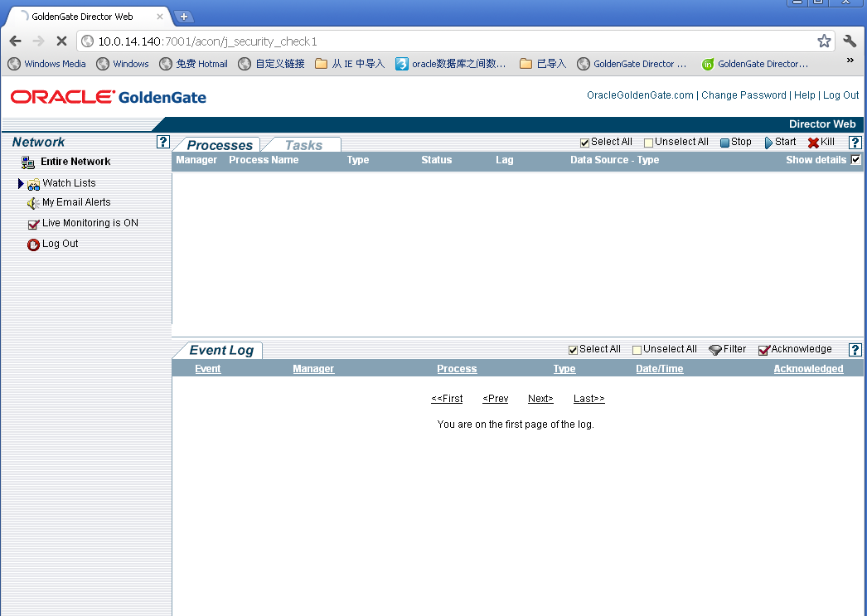Open the green-icon GoldenGate Director bookmark

[x=755, y=64]
